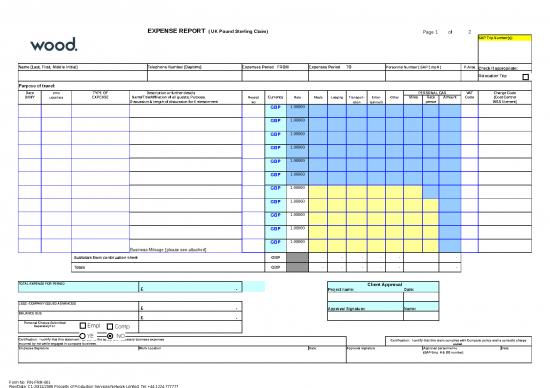
Task: Click the Work Location field
Action: 223,354
